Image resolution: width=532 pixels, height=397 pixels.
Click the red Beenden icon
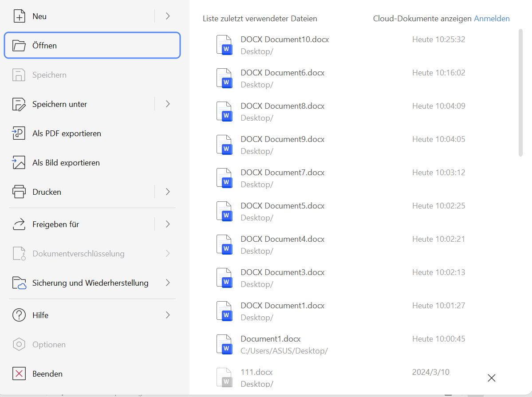20,373
